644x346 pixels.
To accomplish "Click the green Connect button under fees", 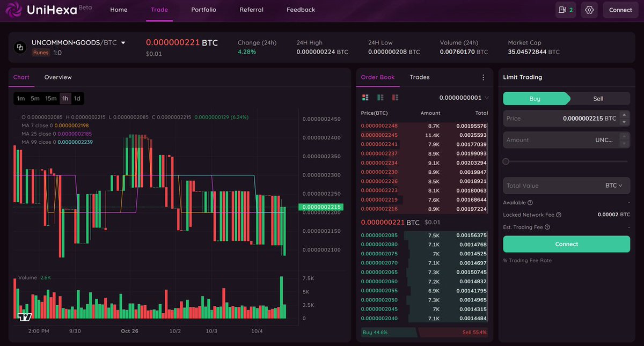I will click(567, 244).
